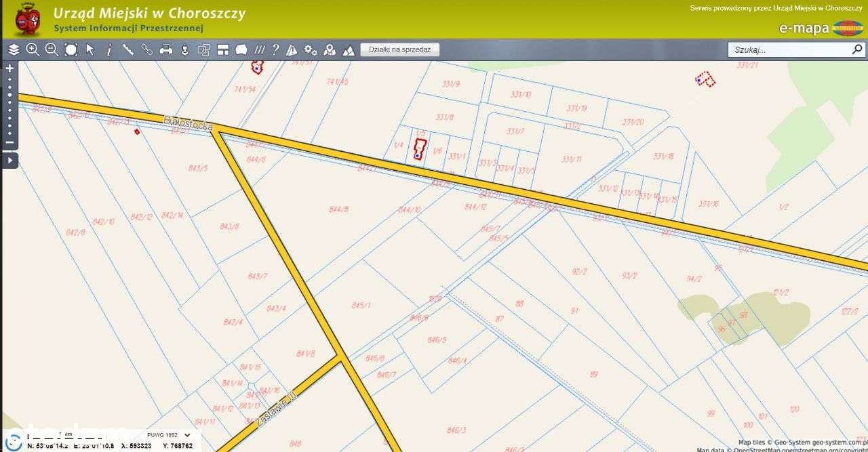Image resolution: width=868 pixels, height=452 pixels.
Task: Open the map layers panel icon
Action: coord(14,49)
